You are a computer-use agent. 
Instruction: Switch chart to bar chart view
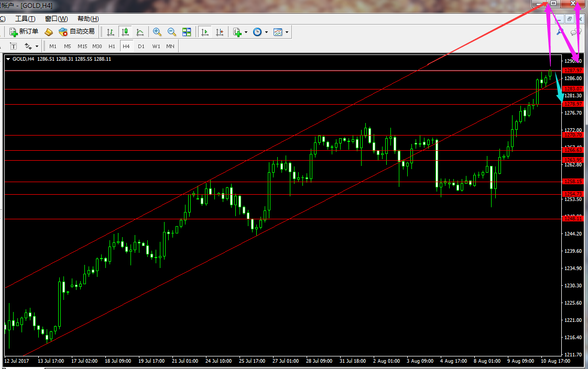(x=110, y=32)
